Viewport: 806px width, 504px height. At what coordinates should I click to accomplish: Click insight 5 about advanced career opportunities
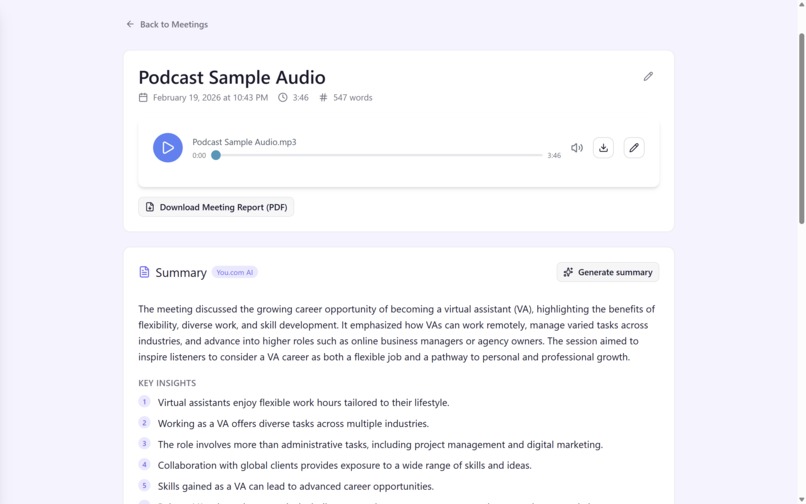(296, 487)
